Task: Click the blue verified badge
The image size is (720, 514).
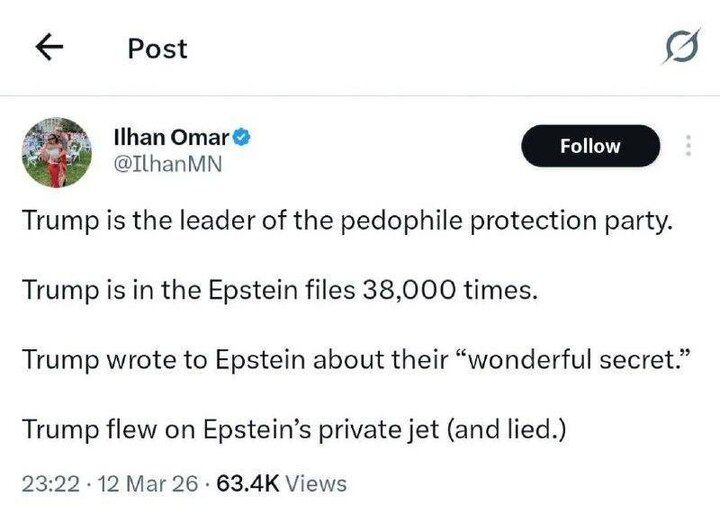Action: (240, 138)
